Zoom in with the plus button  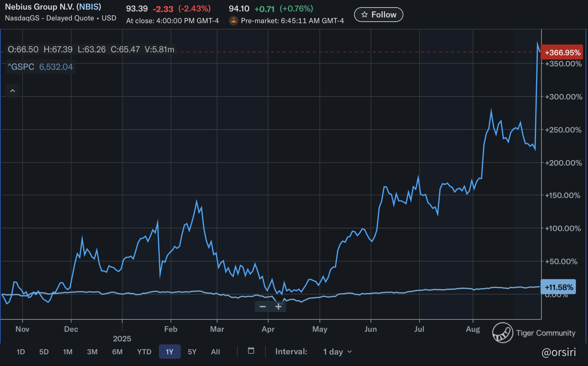(278, 307)
